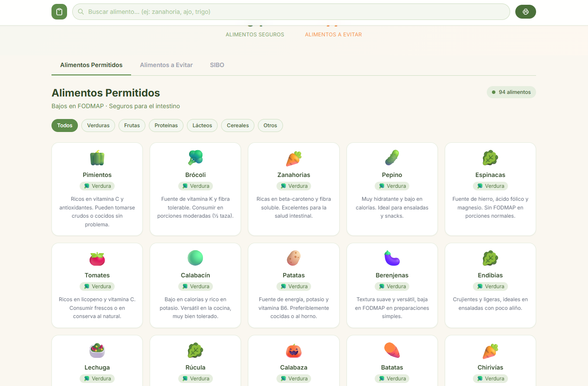Click the Verdura tag under Endibias

click(490, 286)
